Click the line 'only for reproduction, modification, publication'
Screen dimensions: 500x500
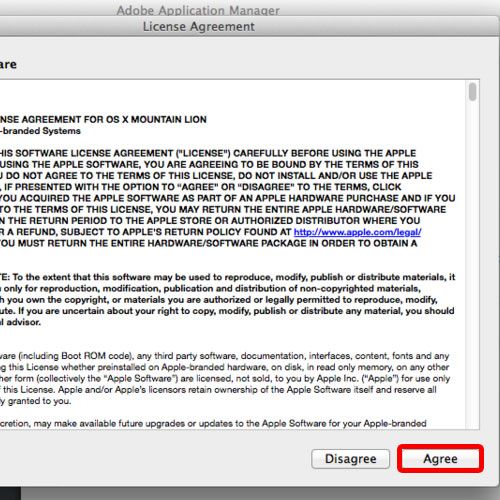(211, 288)
